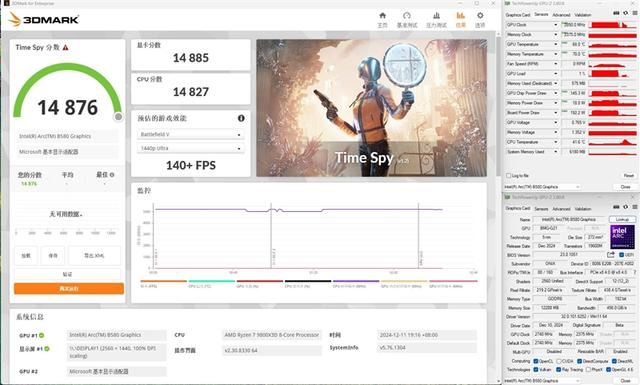Open the stress test chart icon
Image resolution: width=640 pixels, height=385 pixels.
(x=436, y=16)
